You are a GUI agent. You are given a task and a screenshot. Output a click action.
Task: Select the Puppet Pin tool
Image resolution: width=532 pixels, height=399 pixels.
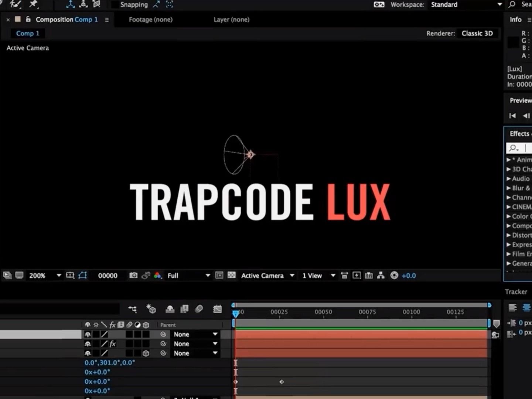(33, 4)
